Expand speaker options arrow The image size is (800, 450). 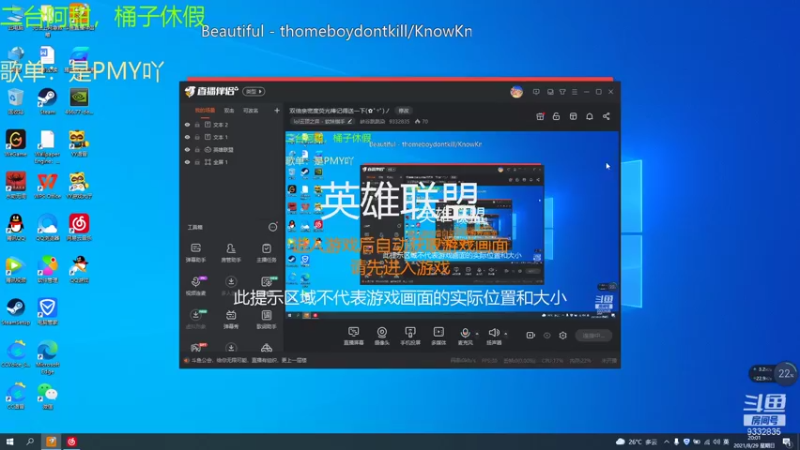point(506,334)
